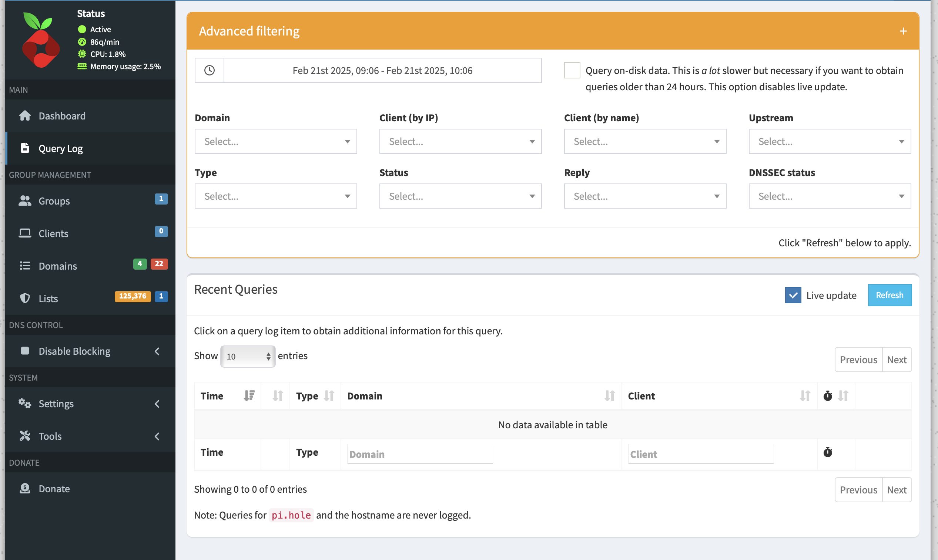
Task: Click the bottom Previous pagination button
Action: (858, 489)
